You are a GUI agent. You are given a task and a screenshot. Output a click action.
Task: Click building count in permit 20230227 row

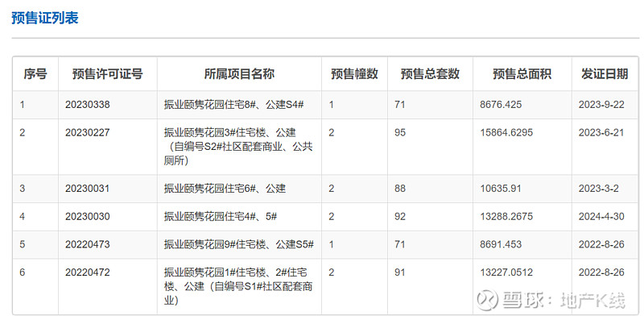click(x=332, y=133)
